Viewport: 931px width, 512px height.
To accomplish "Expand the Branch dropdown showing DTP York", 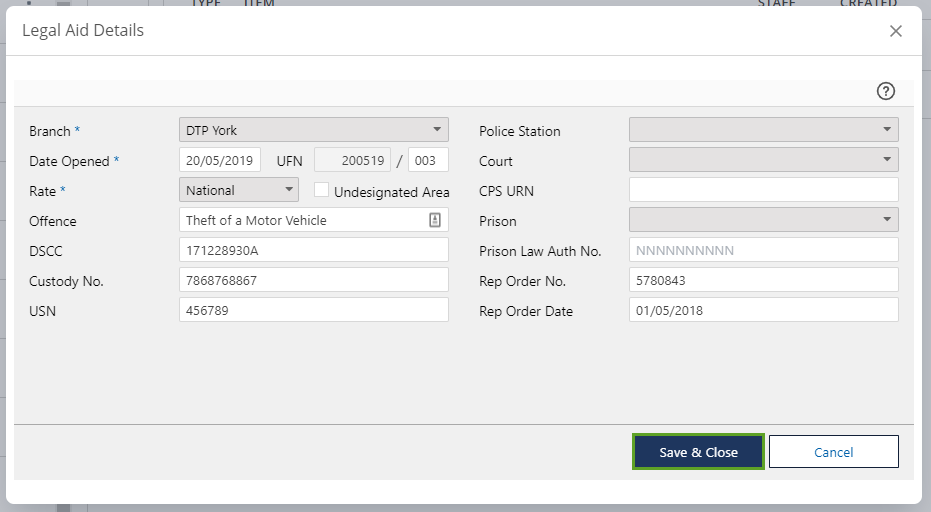I will click(x=313, y=130).
